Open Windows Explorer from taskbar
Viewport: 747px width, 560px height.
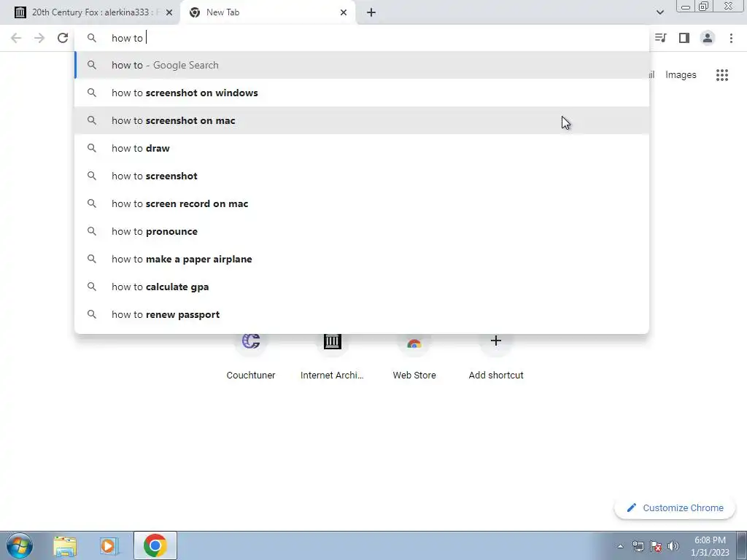[65, 545]
